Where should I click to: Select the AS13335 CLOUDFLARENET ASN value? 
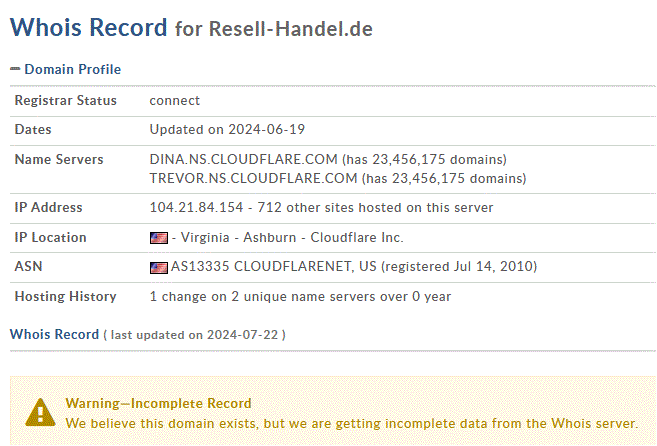tap(274, 267)
